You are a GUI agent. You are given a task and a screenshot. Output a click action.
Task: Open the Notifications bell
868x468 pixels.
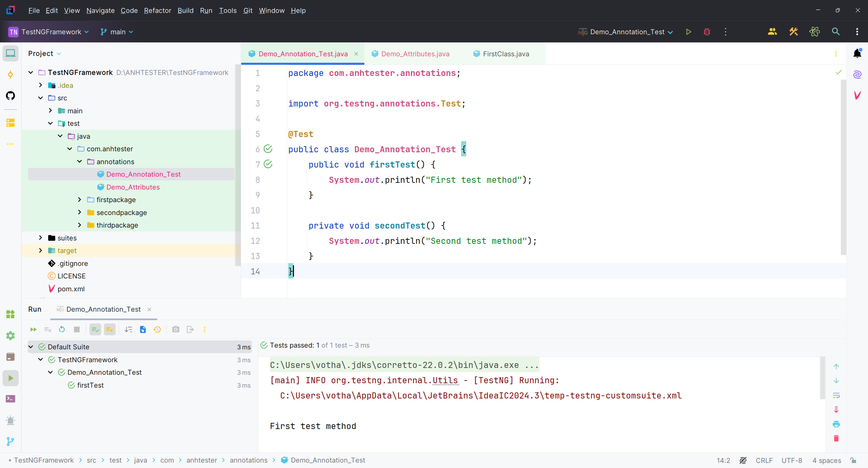[x=857, y=53]
